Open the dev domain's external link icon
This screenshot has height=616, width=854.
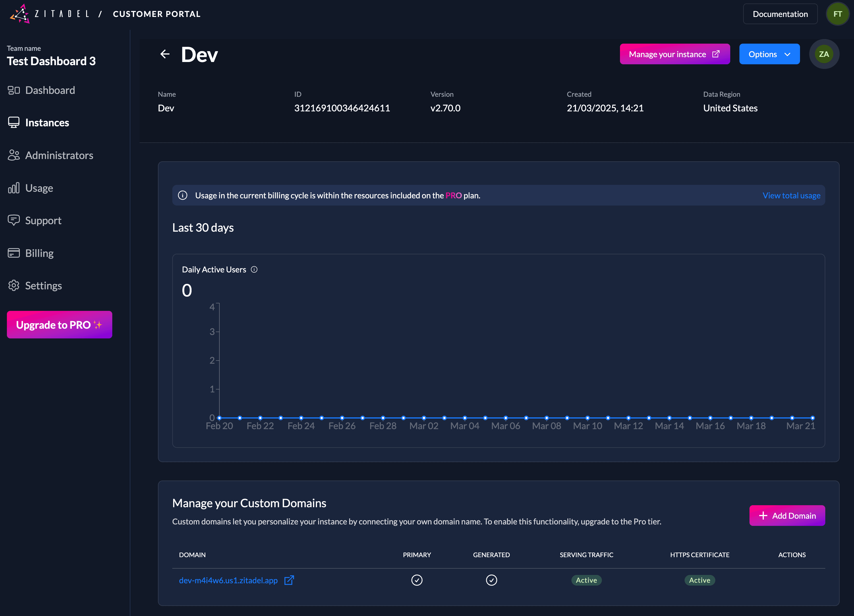[289, 580]
